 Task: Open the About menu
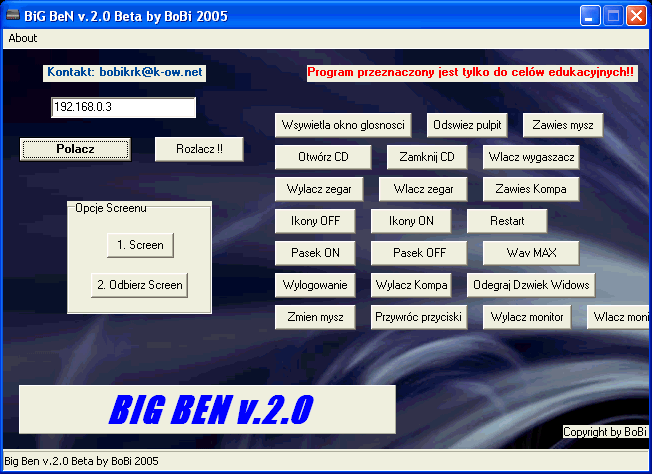click(22, 38)
